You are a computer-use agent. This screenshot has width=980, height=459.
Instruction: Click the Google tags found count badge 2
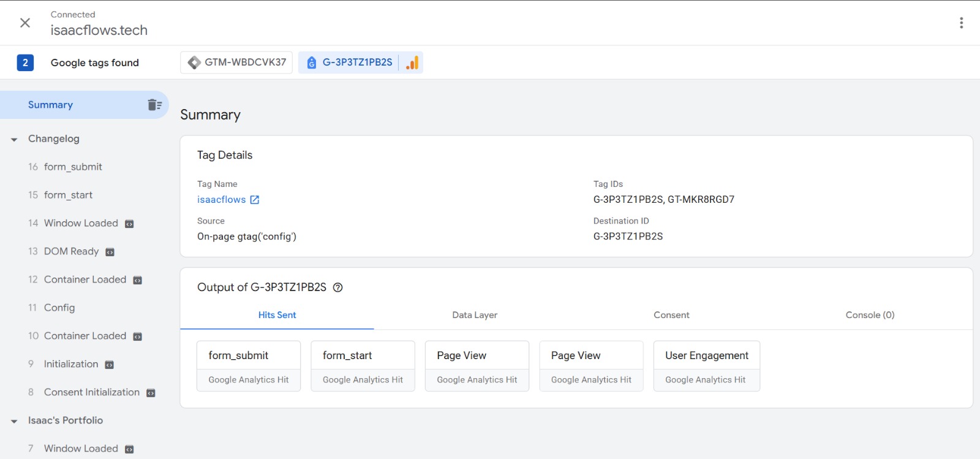point(25,63)
